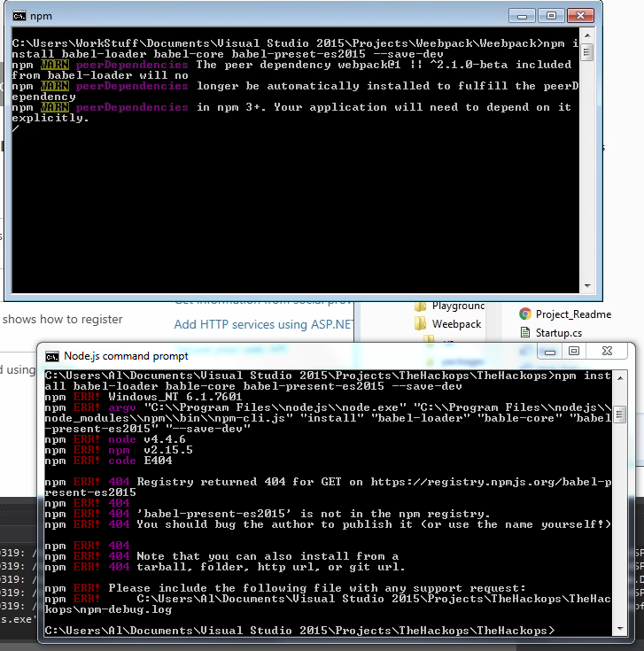Close the Node.js command prompt window
The width and height of the screenshot is (644, 651).
coord(607,352)
